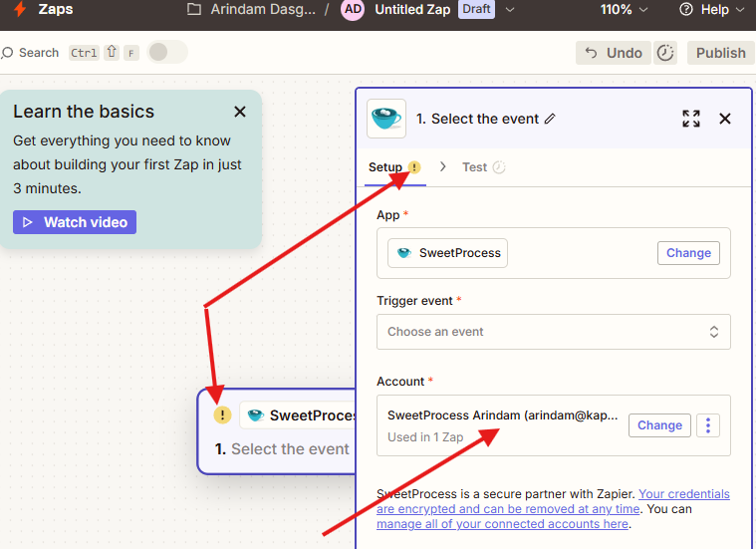Select the Setup tab
The width and height of the screenshot is (756, 549).
385,167
